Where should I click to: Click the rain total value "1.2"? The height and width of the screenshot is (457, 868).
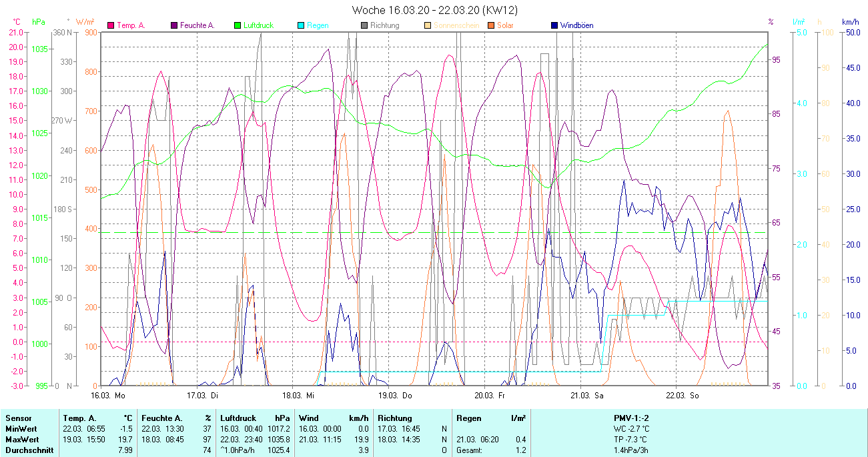(x=520, y=450)
